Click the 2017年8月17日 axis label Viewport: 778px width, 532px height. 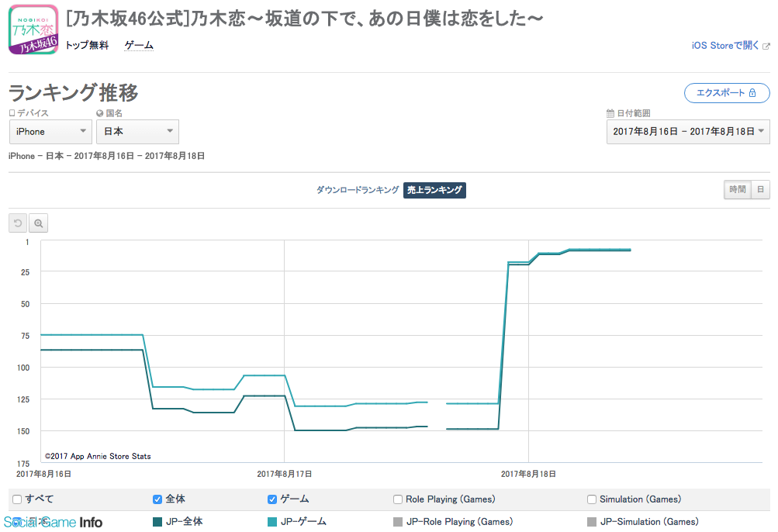pyautogui.click(x=285, y=474)
